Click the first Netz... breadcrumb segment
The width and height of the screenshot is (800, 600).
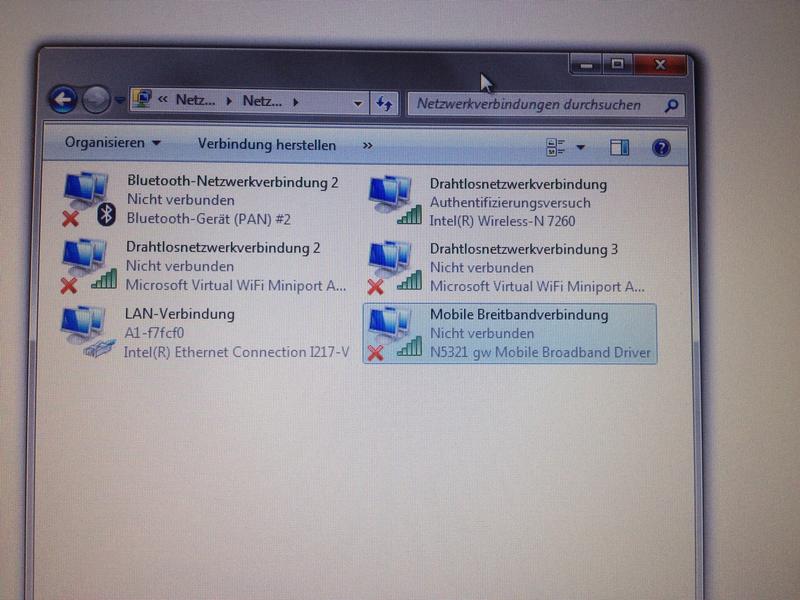195,100
